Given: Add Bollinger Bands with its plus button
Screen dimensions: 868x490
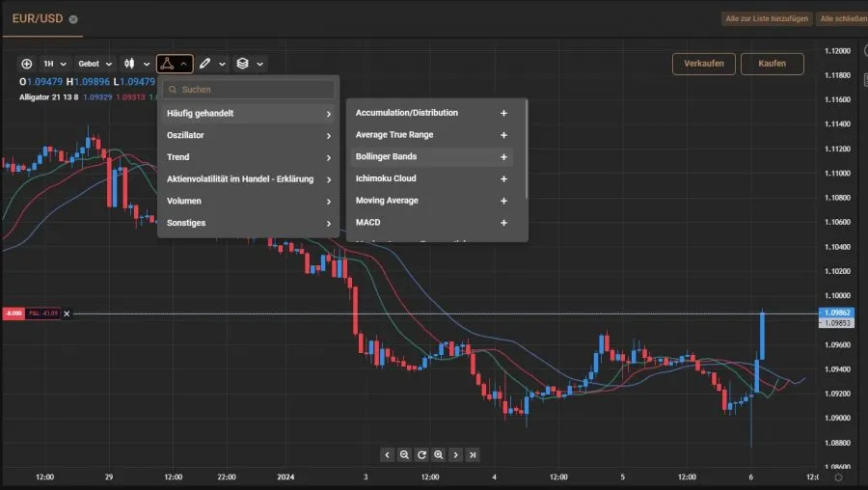Looking at the screenshot, I should click(x=503, y=157).
